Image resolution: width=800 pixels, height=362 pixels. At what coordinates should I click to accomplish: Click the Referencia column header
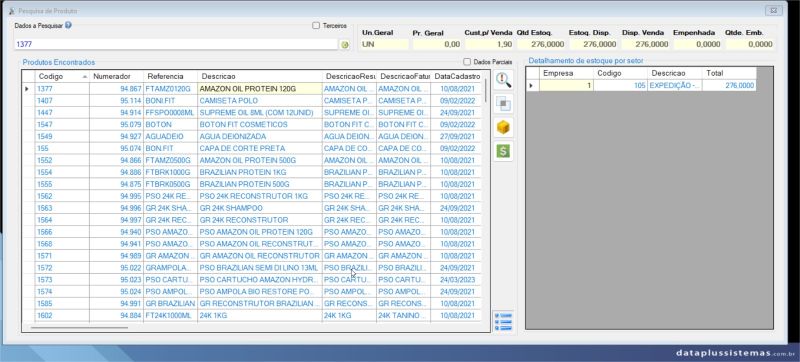pos(170,76)
